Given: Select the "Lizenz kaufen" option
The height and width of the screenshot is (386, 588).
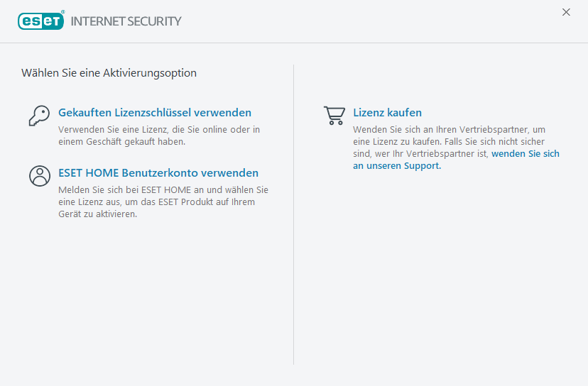Looking at the screenshot, I should point(388,113).
